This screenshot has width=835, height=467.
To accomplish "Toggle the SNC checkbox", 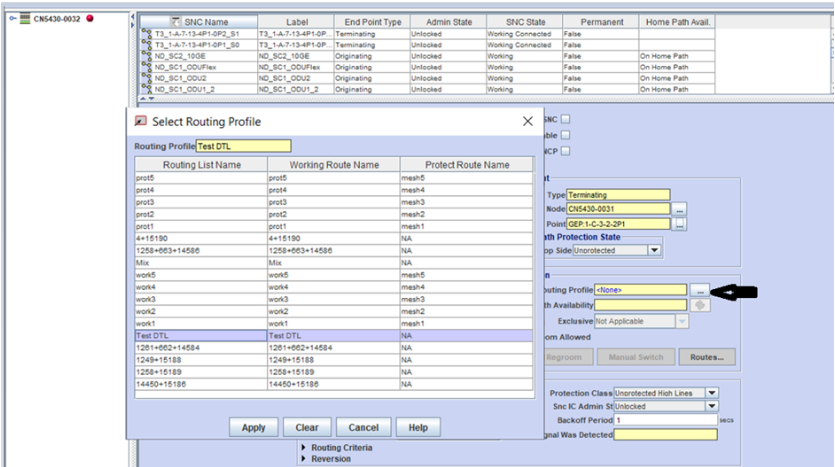I will (565, 119).
